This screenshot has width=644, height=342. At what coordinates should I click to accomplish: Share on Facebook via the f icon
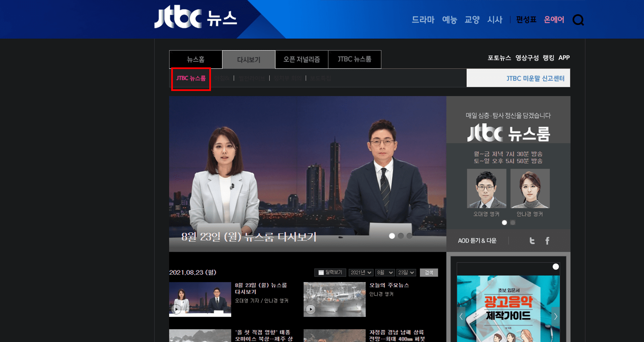click(547, 241)
